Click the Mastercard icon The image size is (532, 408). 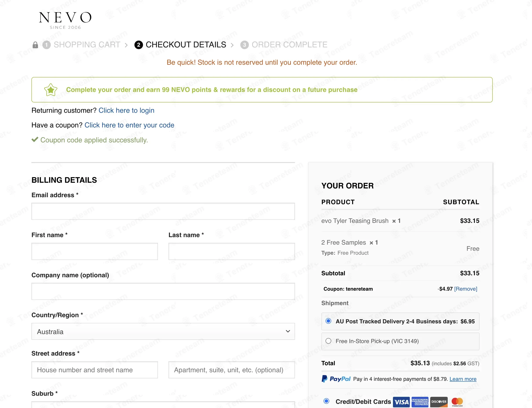[457, 402]
